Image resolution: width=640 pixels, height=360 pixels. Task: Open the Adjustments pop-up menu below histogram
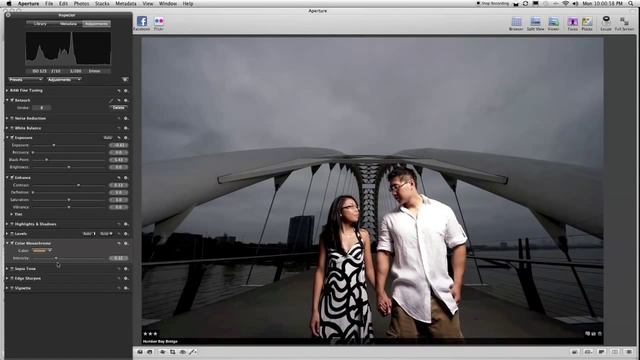pos(64,80)
